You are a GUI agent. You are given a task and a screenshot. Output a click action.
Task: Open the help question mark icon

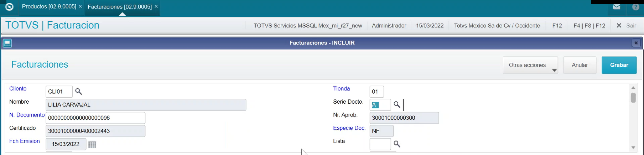click(636, 7)
